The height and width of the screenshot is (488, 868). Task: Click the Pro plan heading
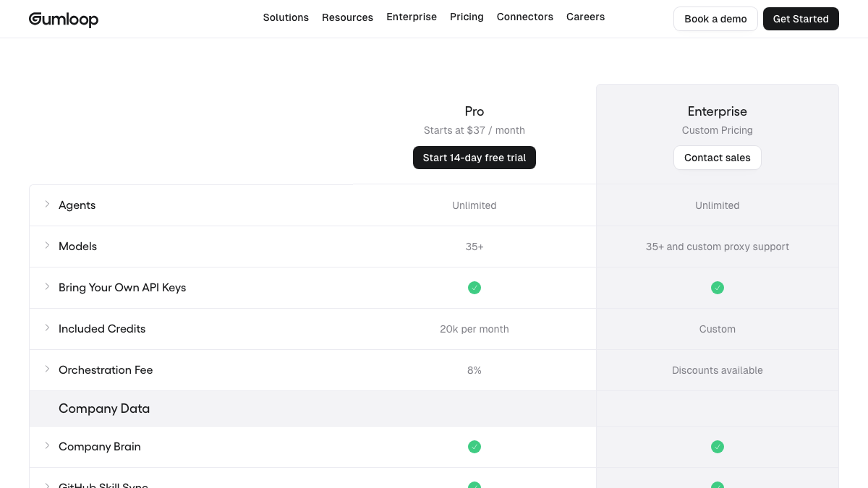tap(475, 111)
